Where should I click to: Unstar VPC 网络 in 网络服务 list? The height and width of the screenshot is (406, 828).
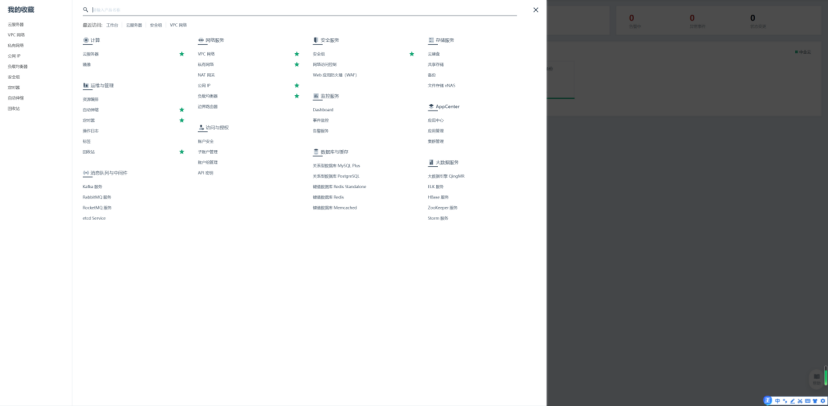[x=297, y=54]
